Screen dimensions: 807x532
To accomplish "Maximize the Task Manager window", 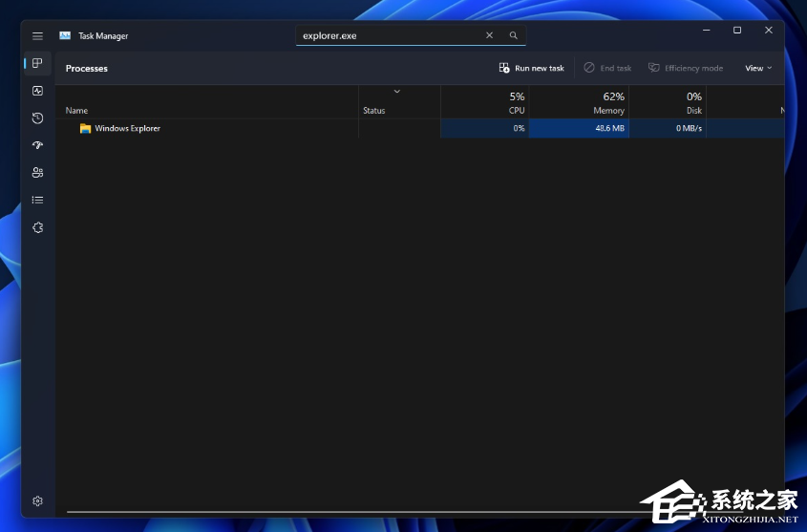I will [x=737, y=31].
